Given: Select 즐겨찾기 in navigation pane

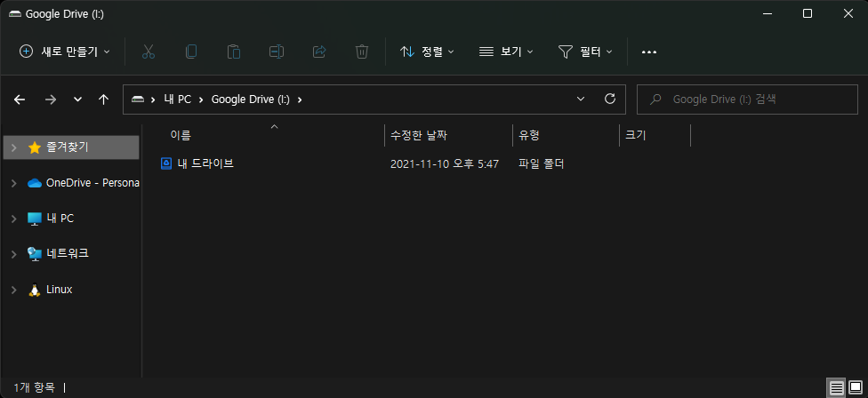Looking at the screenshot, I should point(71,147).
